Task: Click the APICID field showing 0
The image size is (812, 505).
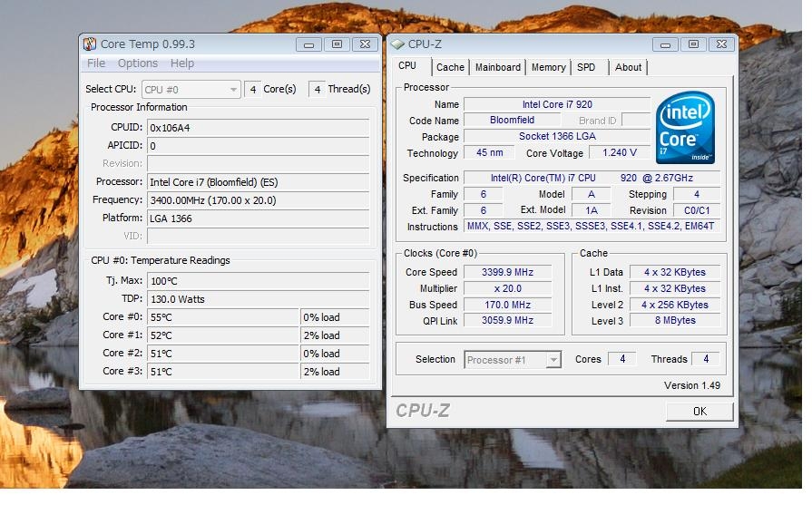Action: pyautogui.click(x=258, y=146)
